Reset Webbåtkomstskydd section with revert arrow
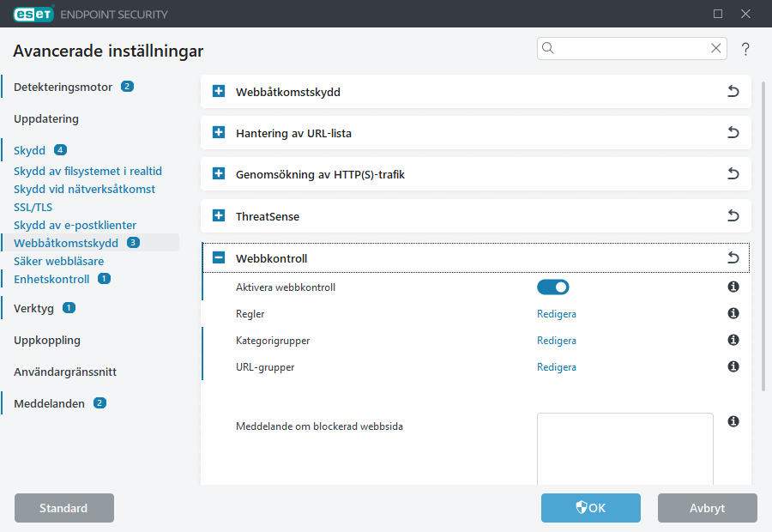The height and width of the screenshot is (532, 772). pyautogui.click(x=733, y=92)
